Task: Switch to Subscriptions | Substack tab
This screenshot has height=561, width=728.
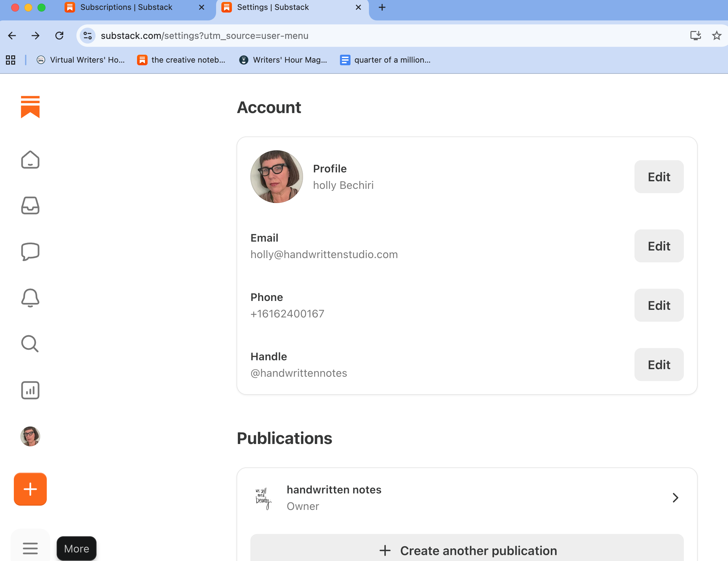Action: tap(126, 7)
